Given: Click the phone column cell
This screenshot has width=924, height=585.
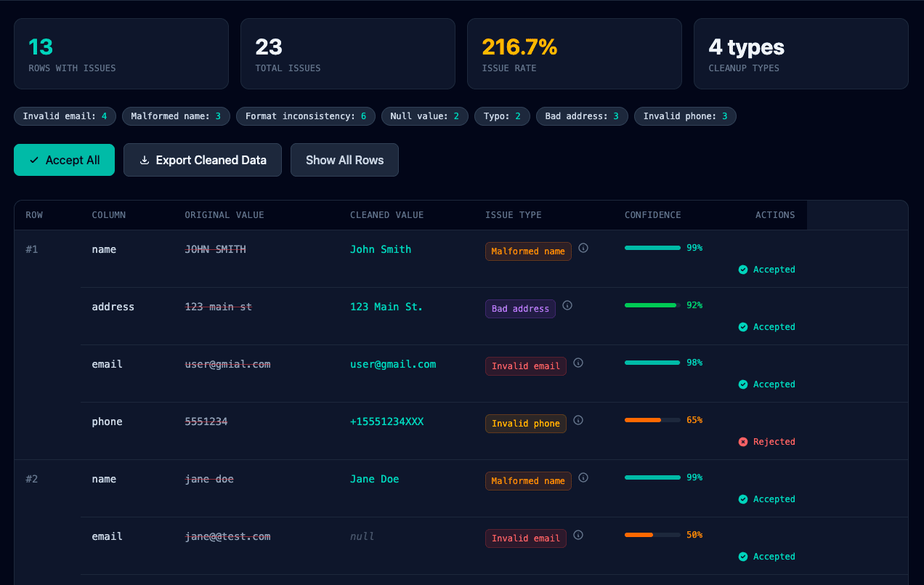Looking at the screenshot, I should (107, 421).
